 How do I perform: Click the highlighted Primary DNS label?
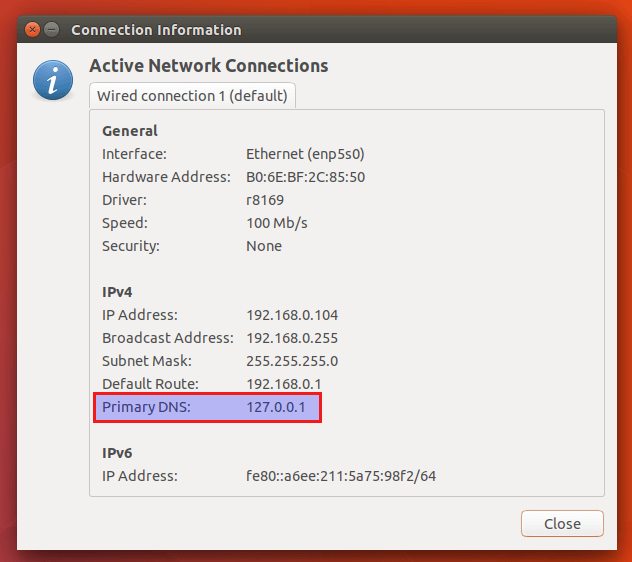click(146, 407)
